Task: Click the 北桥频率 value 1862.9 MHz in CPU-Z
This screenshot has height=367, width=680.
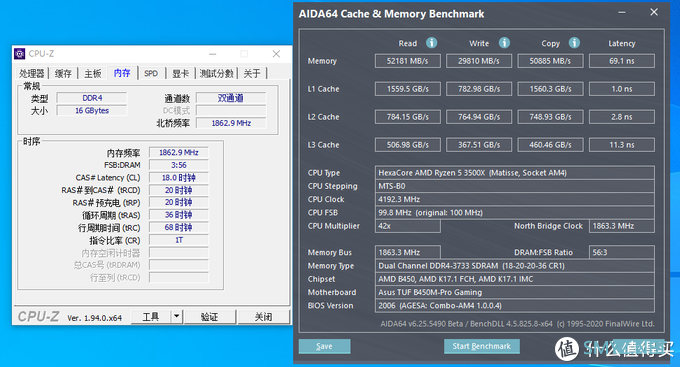Action: point(231,123)
